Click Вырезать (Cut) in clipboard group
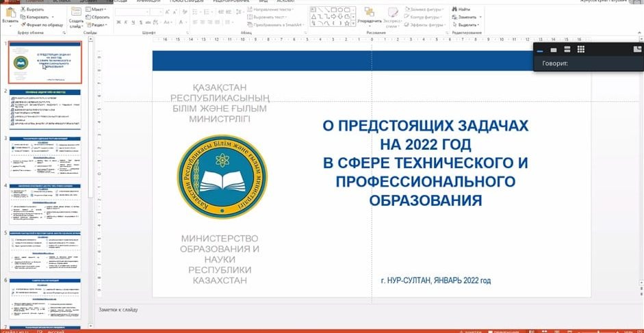 coord(32,9)
